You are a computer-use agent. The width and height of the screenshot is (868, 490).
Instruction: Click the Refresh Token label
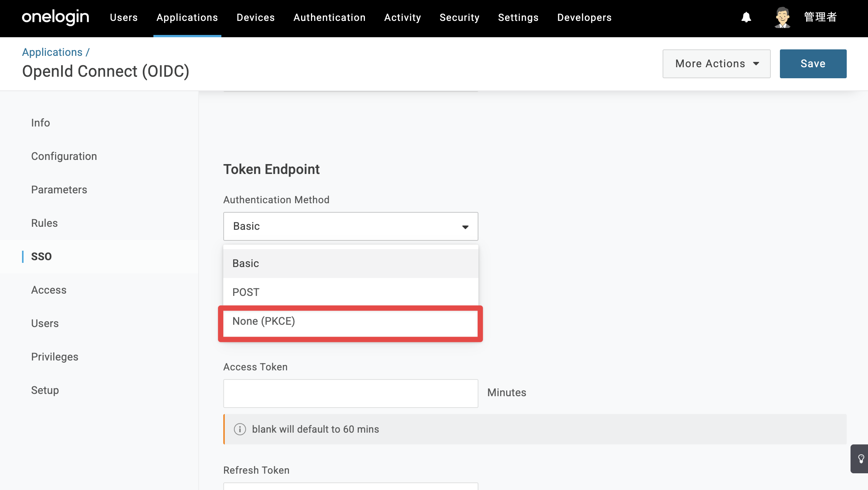256,470
